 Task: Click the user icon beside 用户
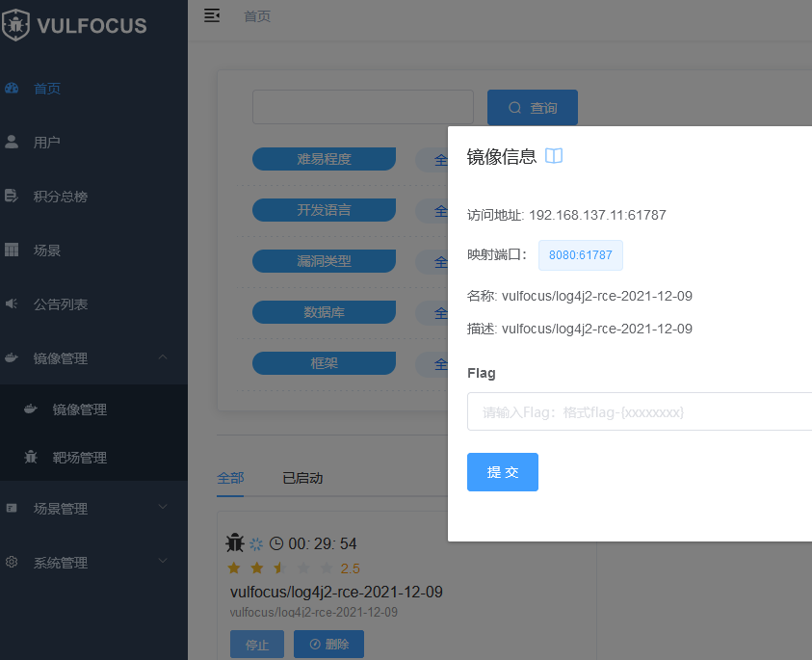(x=12, y=142)
